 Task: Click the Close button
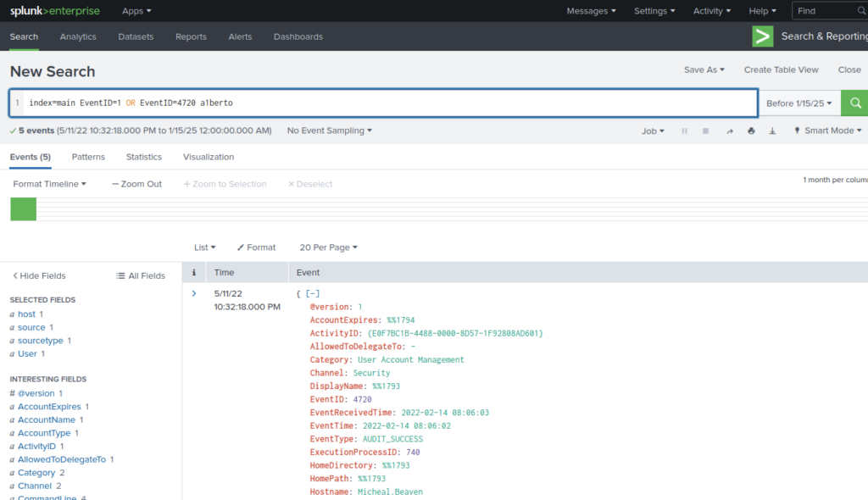tap(849, 69)
